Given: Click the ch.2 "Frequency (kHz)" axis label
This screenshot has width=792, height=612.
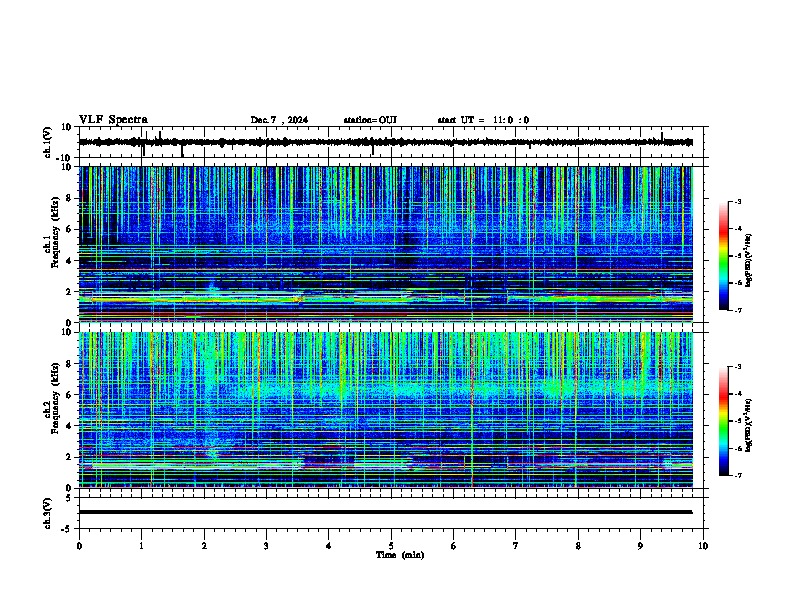Looking at the screenshot, I should (x=55, y=398).
